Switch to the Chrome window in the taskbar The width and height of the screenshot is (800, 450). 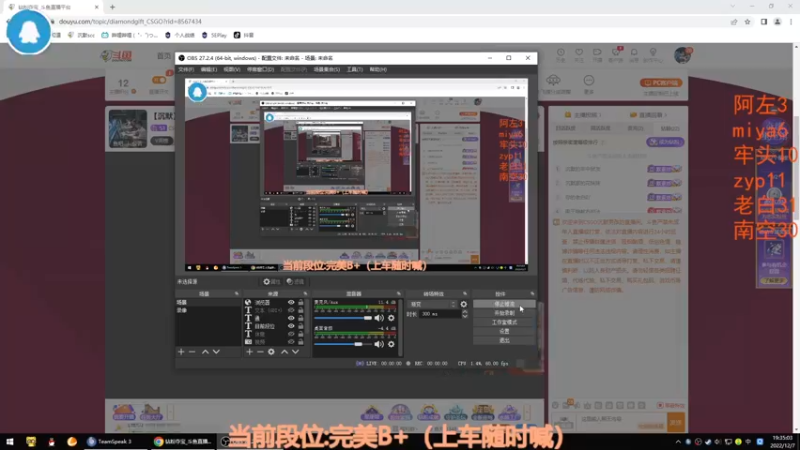pos(183,441)
